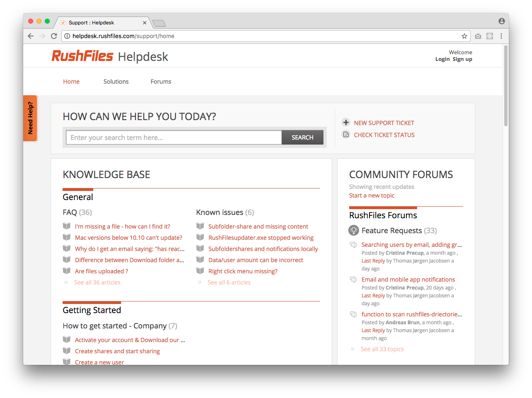
Task: Click the General section heading
Action: (78, 197)
